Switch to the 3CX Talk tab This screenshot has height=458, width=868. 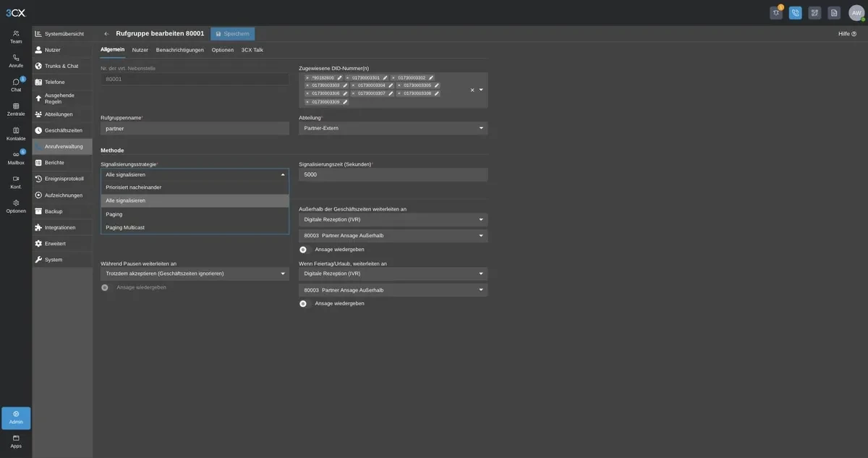(252, 50)
